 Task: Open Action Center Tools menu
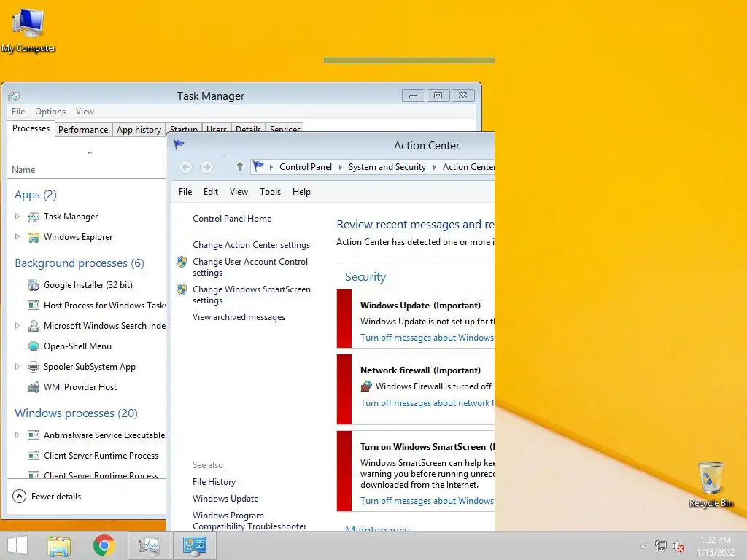coord(270,192)
